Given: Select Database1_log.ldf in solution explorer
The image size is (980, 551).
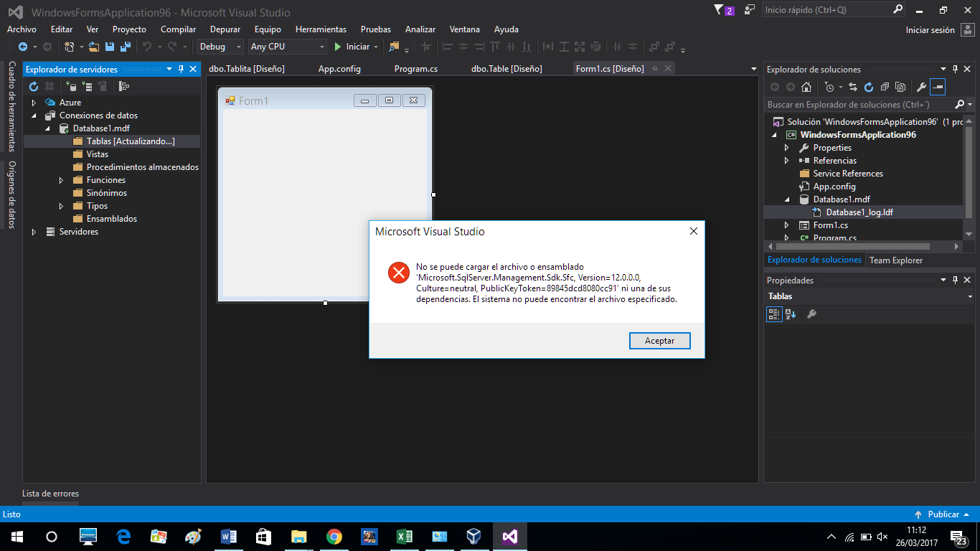Looking at the screenshot, I should click(859, 212).
